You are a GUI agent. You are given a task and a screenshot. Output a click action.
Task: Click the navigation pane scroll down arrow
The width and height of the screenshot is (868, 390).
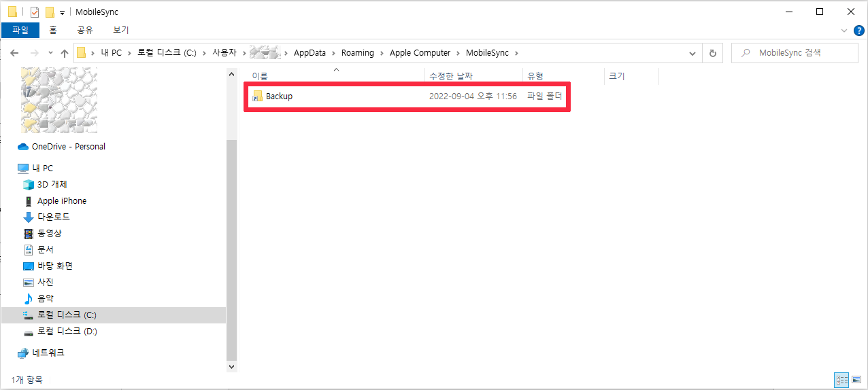[231, 366]
